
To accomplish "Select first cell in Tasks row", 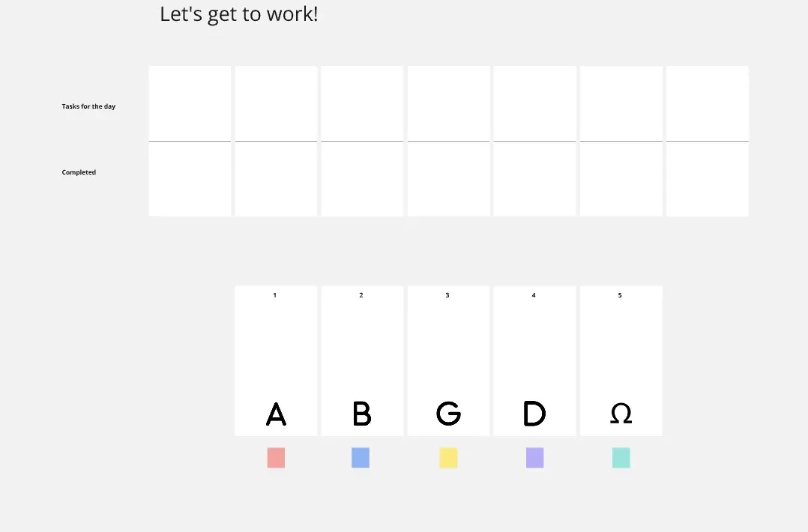I will (190, 103).
